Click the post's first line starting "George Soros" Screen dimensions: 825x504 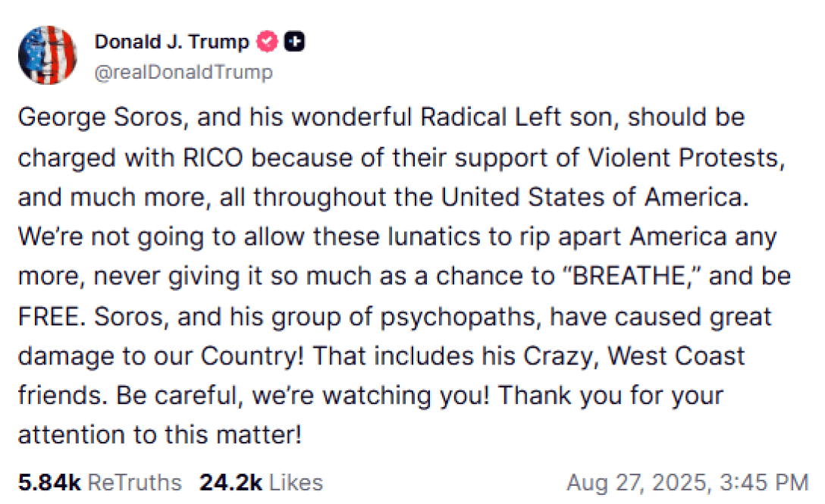pyautogui.click(x=381, y=117)
